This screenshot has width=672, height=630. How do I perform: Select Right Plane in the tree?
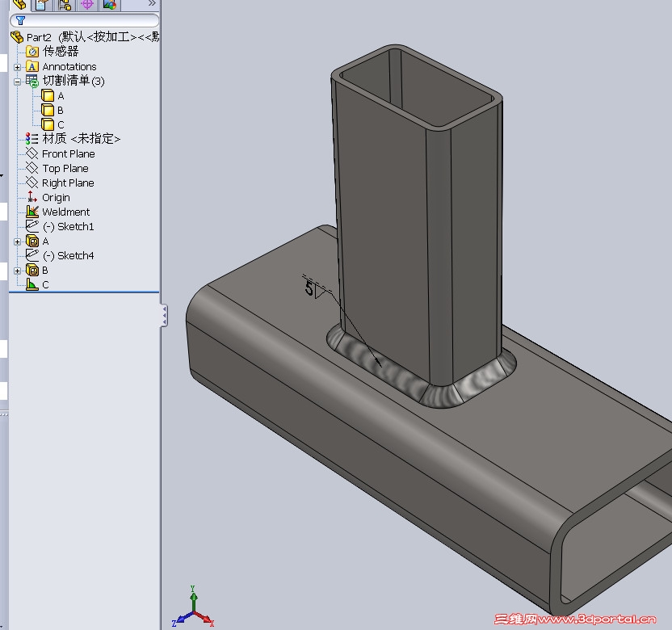[x=68, y=183]
